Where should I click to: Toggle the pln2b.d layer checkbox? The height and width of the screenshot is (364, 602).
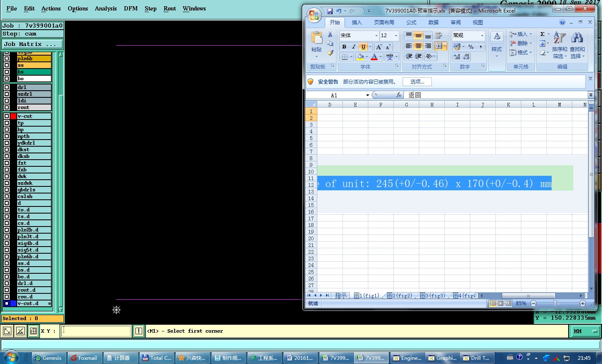coord(7,230)
